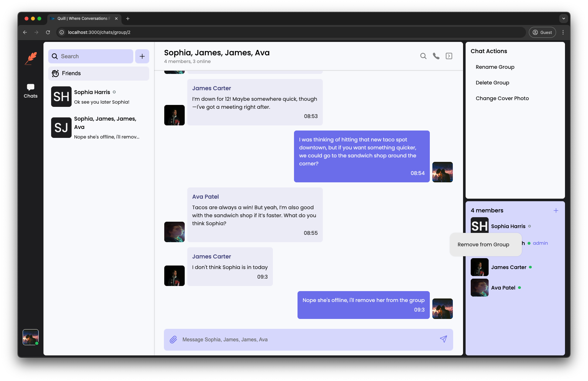Select Remove from Group menu option
This screenshot has width=588, height=381.
[x=483, y=244]
